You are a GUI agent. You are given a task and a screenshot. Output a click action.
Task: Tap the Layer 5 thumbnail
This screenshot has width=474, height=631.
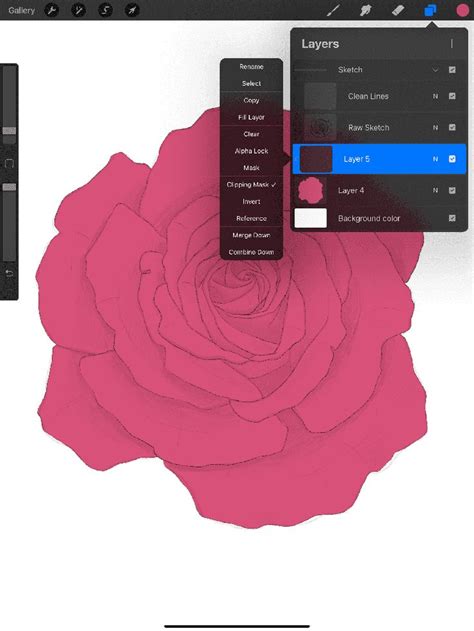click(x=316, y=159)
